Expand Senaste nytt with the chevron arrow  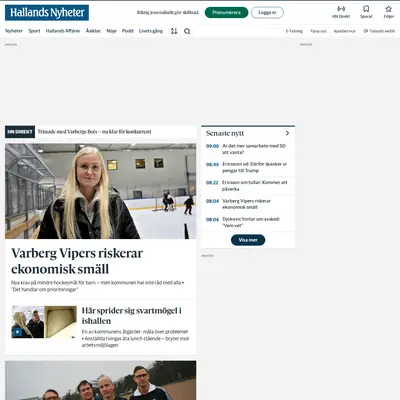[x=287, y=133]
